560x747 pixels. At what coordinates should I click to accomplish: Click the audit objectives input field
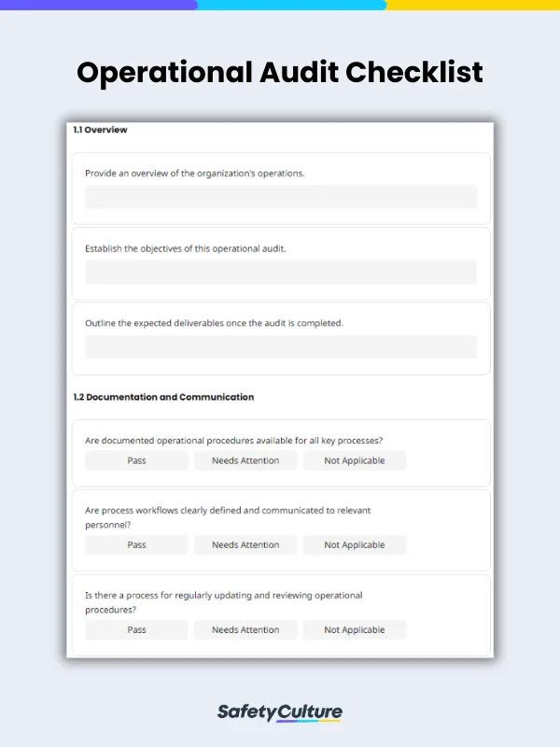click(280, 273)
